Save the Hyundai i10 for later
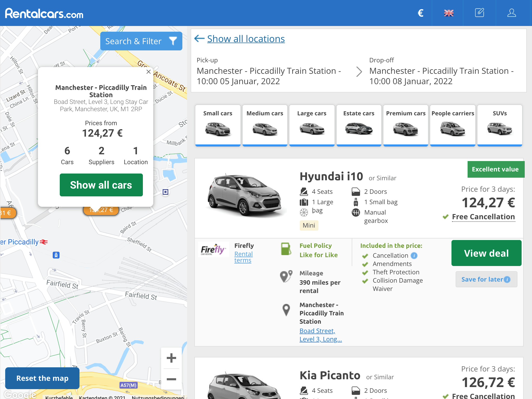Screen dimensions: 532x399 [486, 279]
